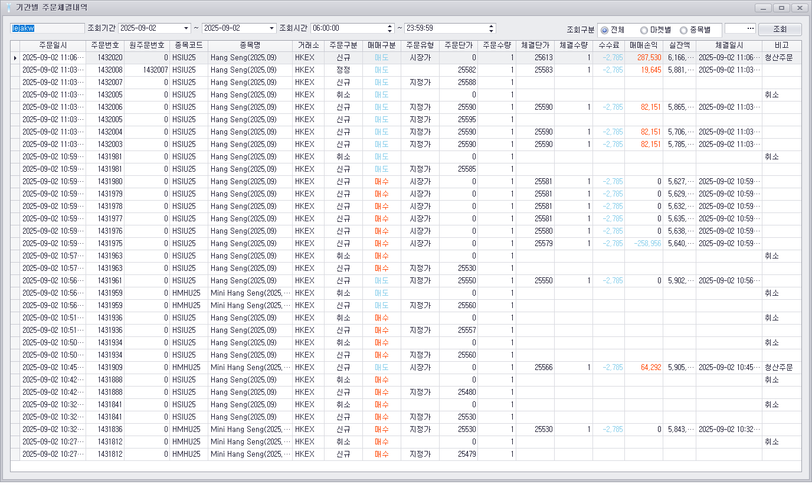Click the profit value 287,530

pyautogui.click(x=644, y=58)
